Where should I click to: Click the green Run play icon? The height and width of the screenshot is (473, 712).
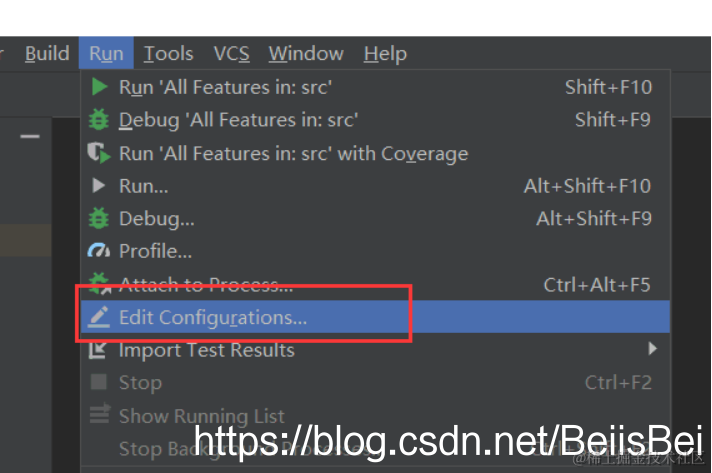click(x=99, y=86)
